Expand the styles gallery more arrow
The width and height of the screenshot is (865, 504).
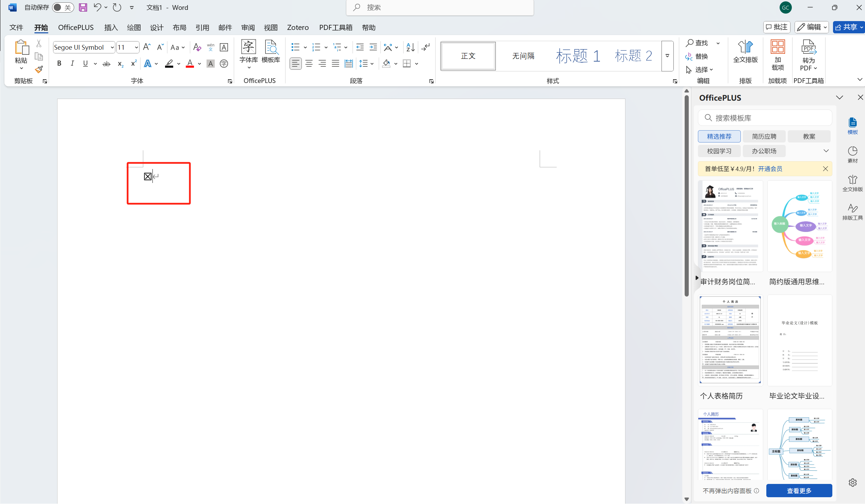click(667, 56)
